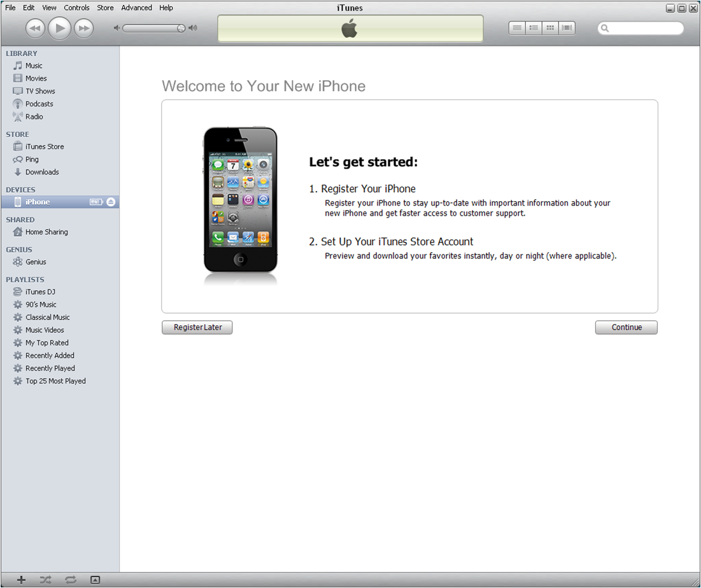Select the iPhone device
701x588 pixels.
[x=60, y=202]
